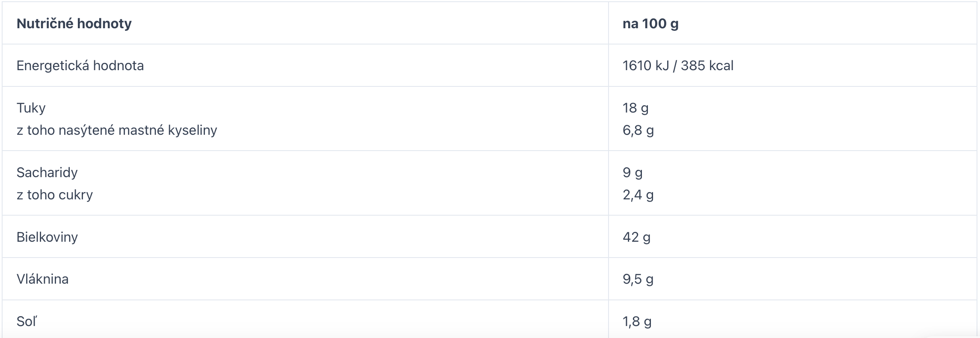Click the 'Soľ' row label

[27, 321]
